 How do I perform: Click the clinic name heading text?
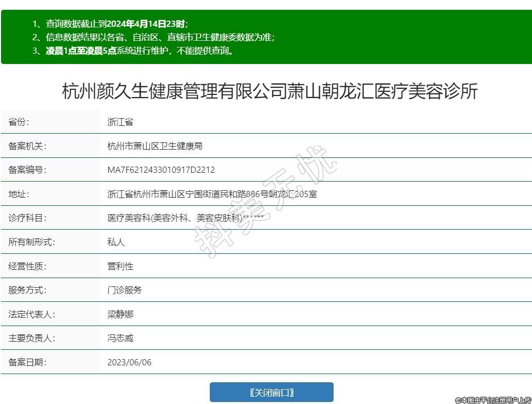tap(270, 91)
